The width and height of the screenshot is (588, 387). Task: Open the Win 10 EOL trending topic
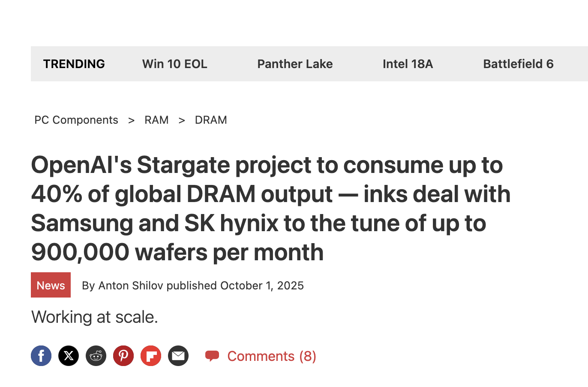(x=174, y=64)
